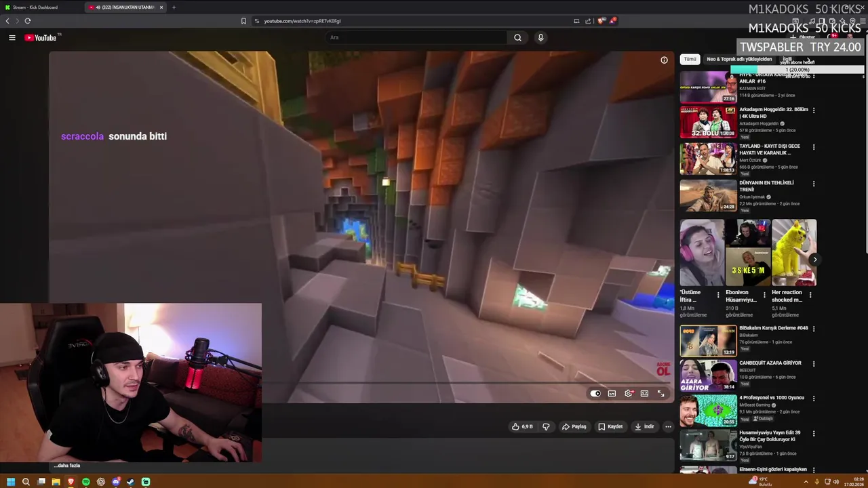Reload the YouTube page
868x488 pixels.
coord(28,21)
